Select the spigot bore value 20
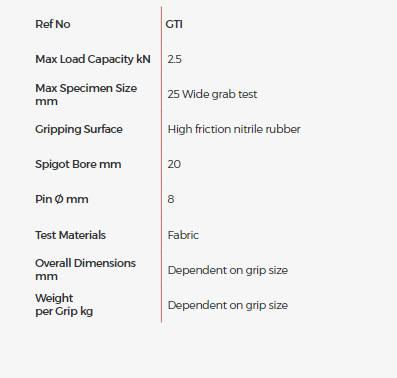This screenshot has width=397, height=378. [x=174, y=164]
